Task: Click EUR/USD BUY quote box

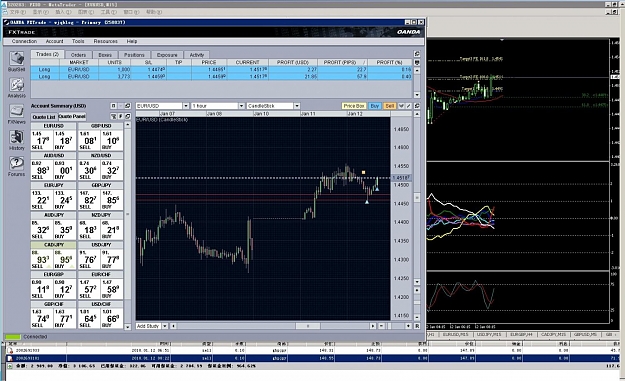Action: click(65, 140)
